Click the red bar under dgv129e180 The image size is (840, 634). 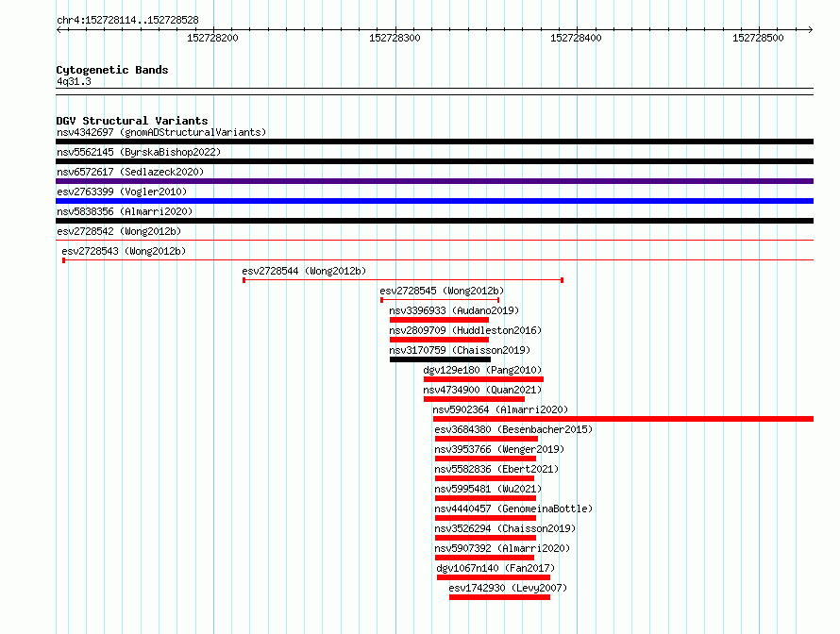coord(484,379)
